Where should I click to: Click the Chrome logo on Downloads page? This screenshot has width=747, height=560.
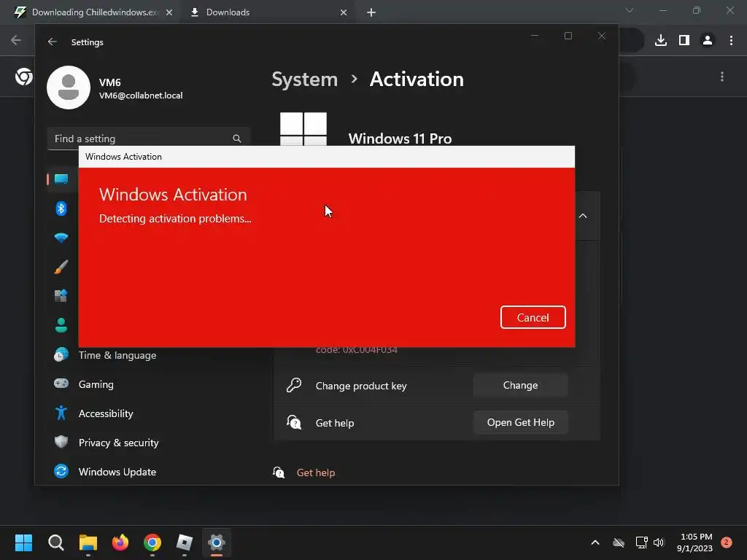coord(24,76)
